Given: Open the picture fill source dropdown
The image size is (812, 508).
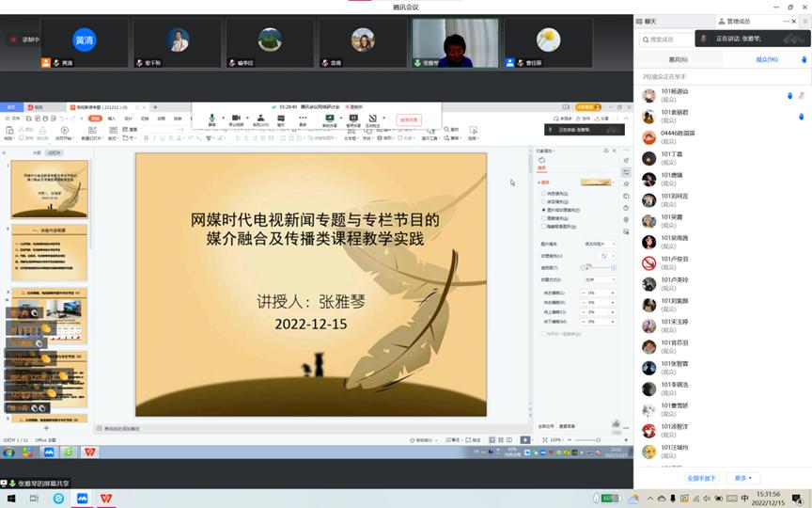Looking at the screenshot, I should point(600,244).
